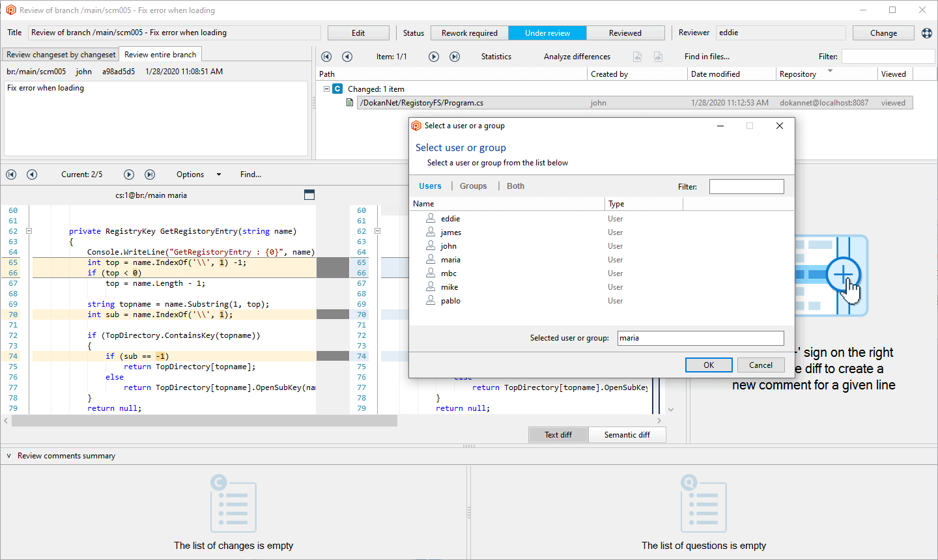
Task: Select user maria from the list
Action: 451,260
